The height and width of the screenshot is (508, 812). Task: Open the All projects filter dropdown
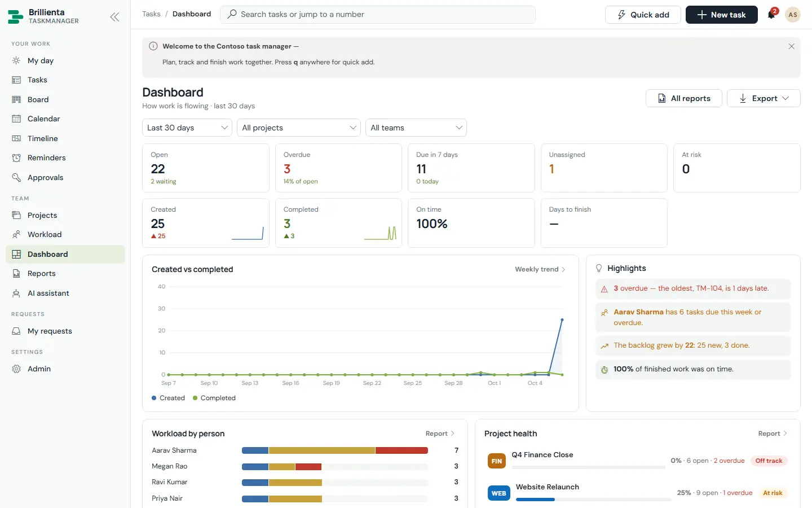(299, 128)
